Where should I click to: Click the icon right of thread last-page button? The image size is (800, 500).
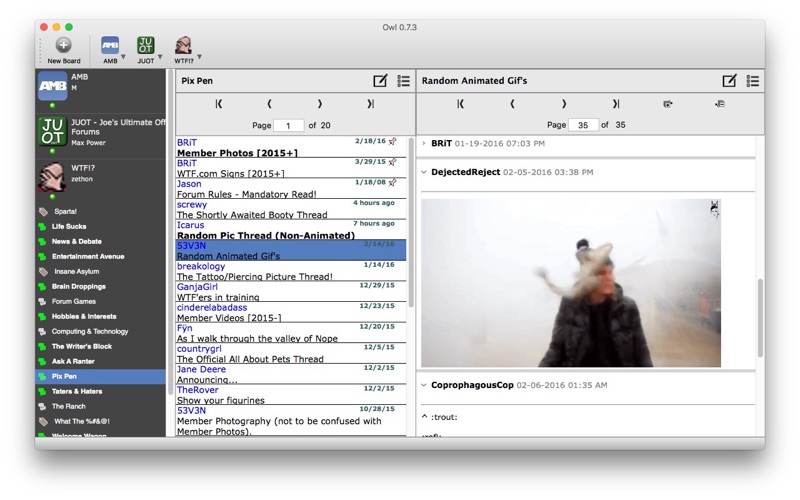[x=667, y=104]
